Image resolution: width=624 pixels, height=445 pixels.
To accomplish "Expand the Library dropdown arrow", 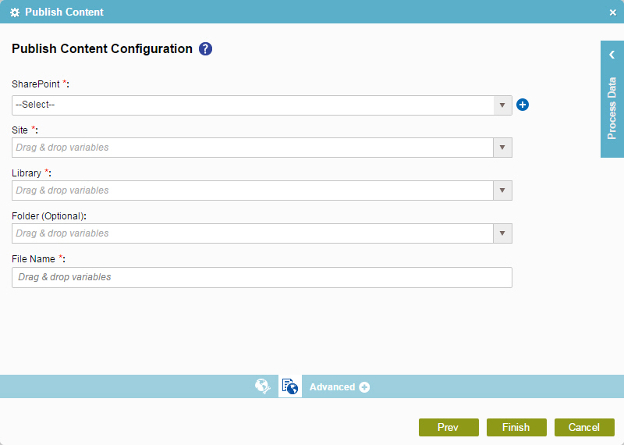I will tap(503, 191).
